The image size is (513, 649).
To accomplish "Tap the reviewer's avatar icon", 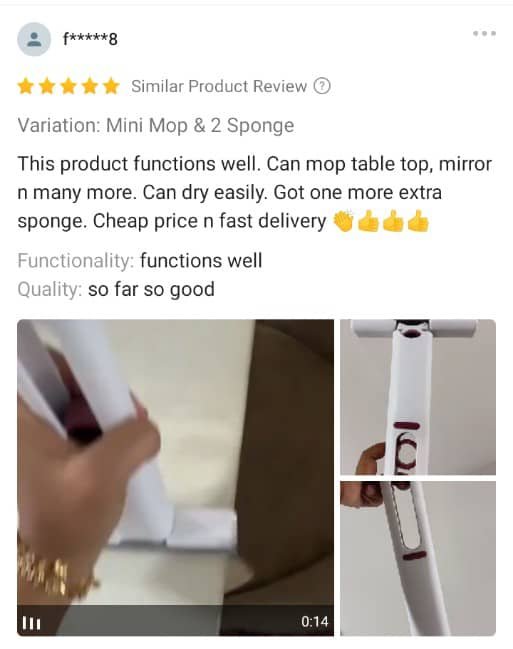I will coord(34,39).
